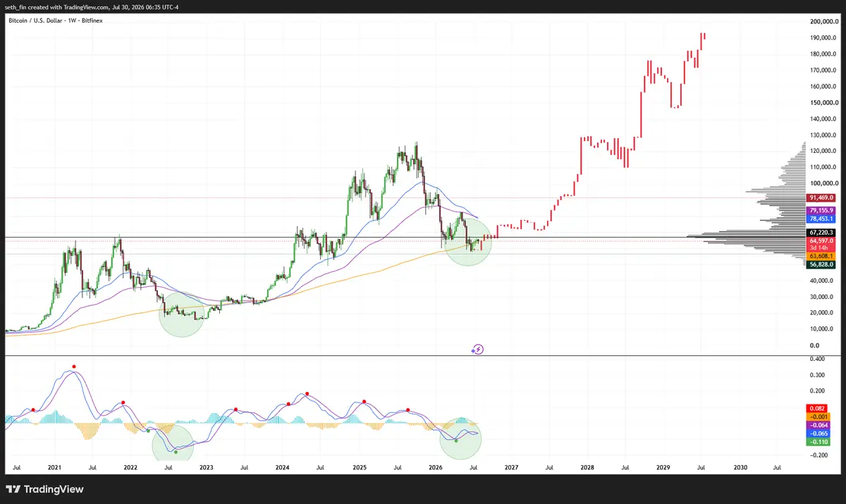Select the purple 79,155.9 price label
This screenshot has height=504, width=846.
(822, 210)
